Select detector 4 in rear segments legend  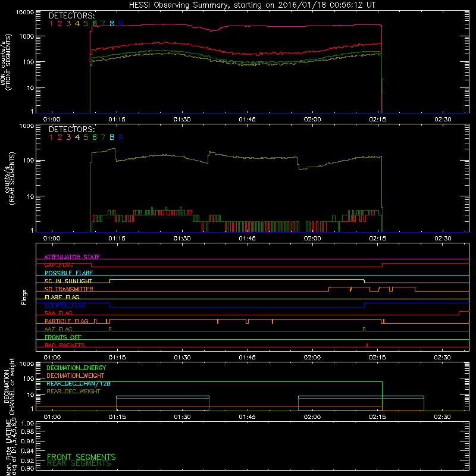tap(77, 137)
